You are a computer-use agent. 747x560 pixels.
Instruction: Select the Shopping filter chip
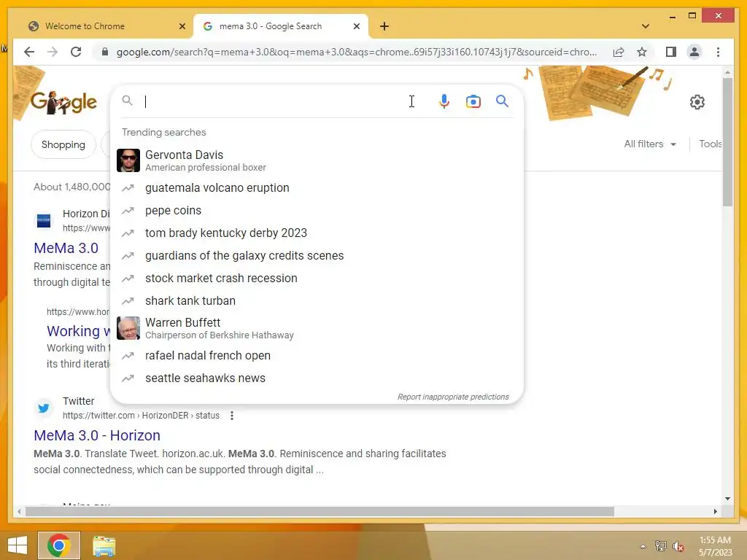[x=63, y=144]
